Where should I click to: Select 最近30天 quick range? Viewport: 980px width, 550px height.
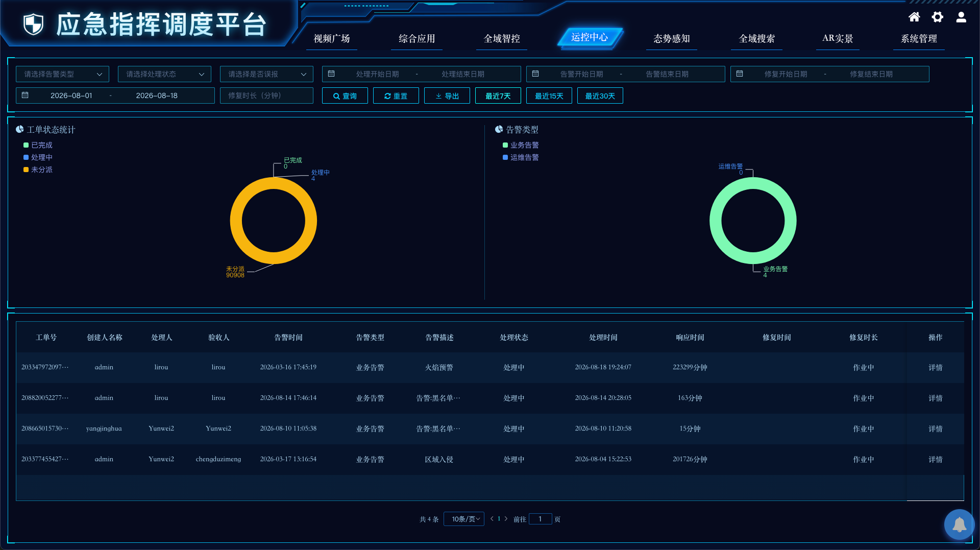click(600, 95)
